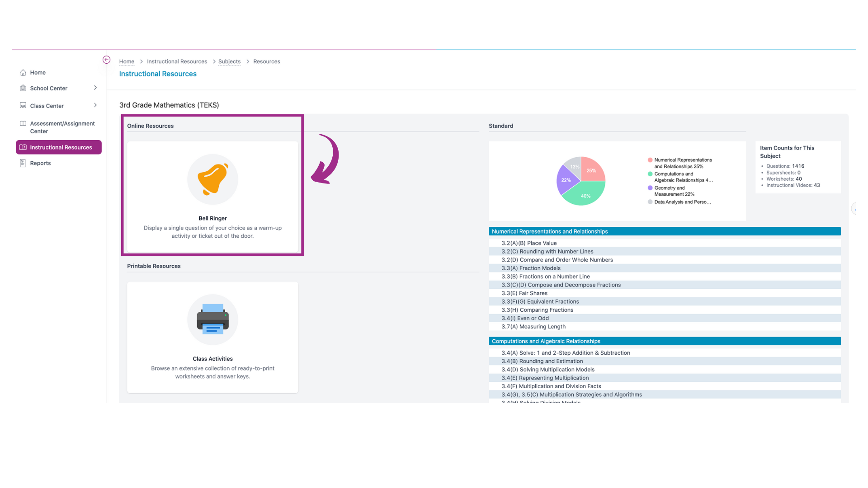The height and width of the screenshot is (488, 868).
Task: Expand the Class Center menu
Action: [x=95, y=105]
